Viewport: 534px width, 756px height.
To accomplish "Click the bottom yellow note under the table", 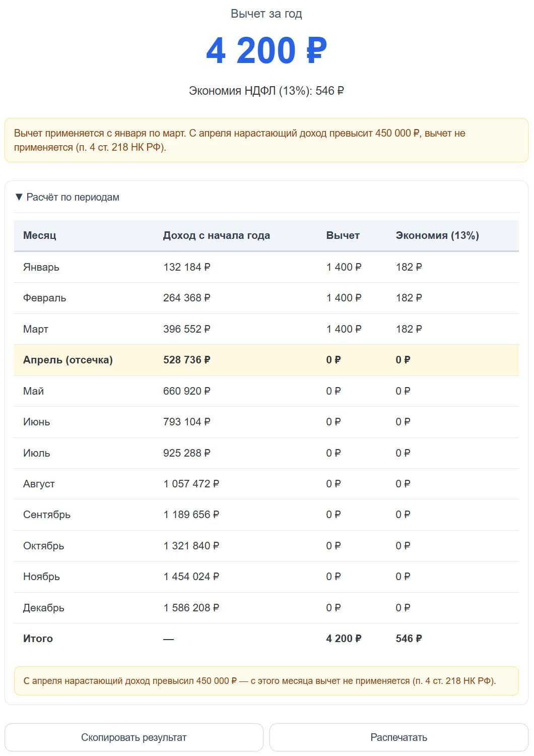I will [266, 681].
